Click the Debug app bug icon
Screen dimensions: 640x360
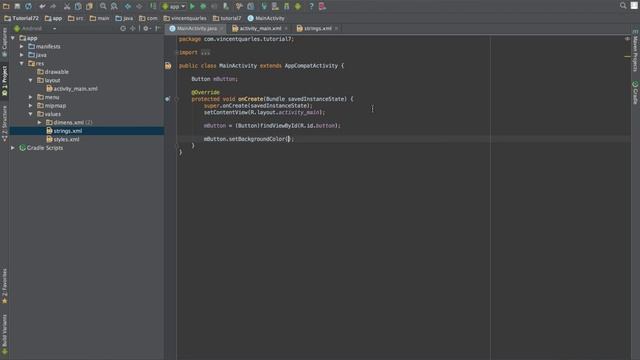[x=203, y=6]
